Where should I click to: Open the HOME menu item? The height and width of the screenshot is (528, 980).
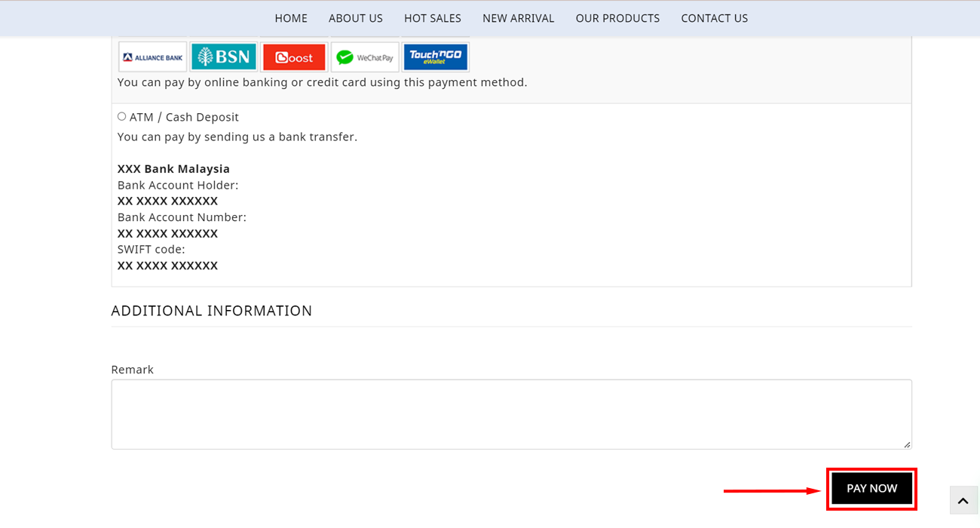point(291,18)
